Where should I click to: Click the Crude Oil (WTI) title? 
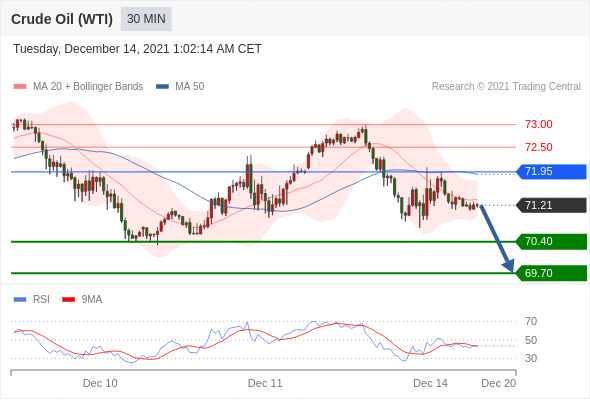tap(62, 19)
